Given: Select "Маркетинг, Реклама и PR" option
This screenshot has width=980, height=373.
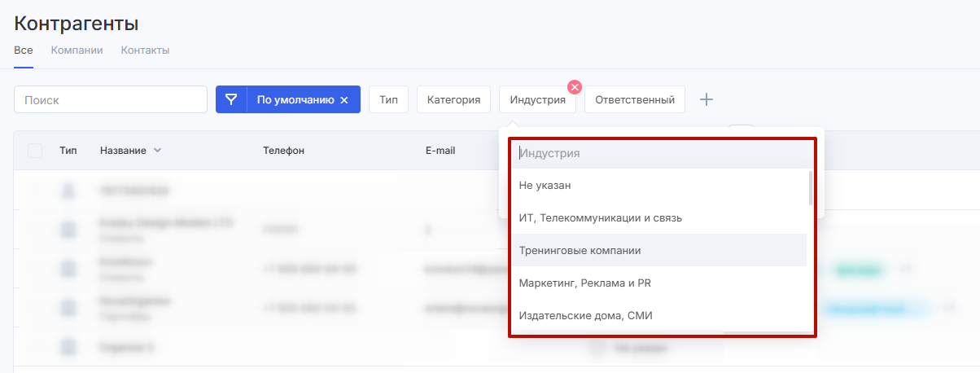Looking at the screenshot, I should (584, 283).
